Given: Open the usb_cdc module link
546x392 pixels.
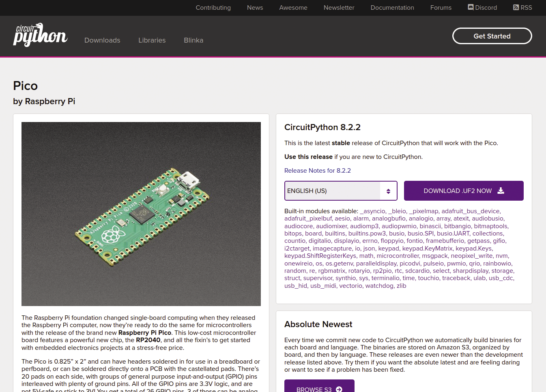Looking at the screenshot, I should point(501,278).
